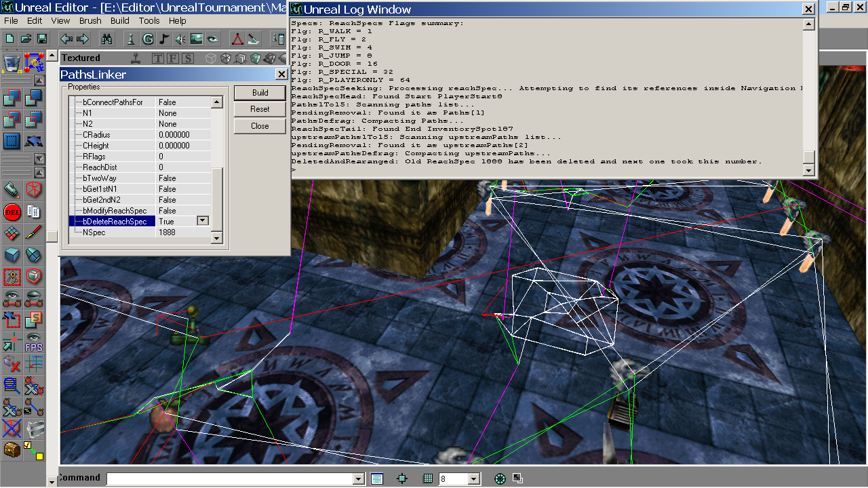Open the Tools menu
The width and height of the screenshot is (868, 488).
[149, 21]
